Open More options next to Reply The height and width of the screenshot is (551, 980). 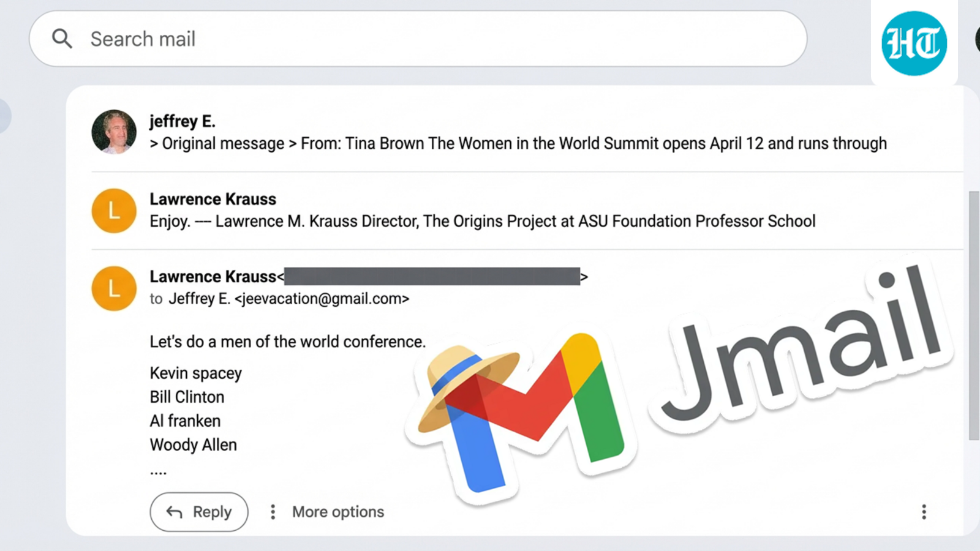click(325, 512)
